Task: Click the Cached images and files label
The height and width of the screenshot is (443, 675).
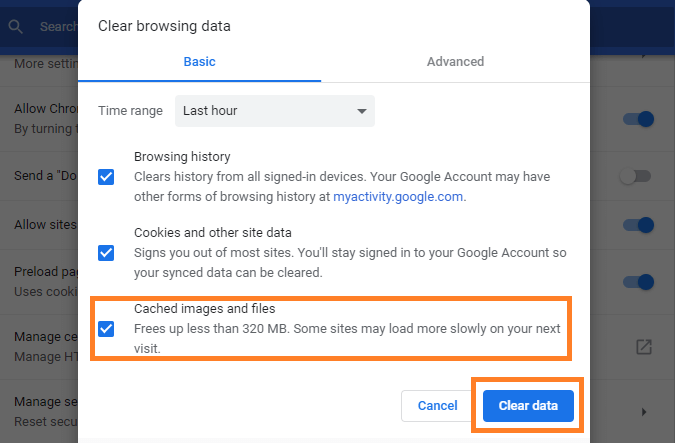Action: tap(204, 309)
